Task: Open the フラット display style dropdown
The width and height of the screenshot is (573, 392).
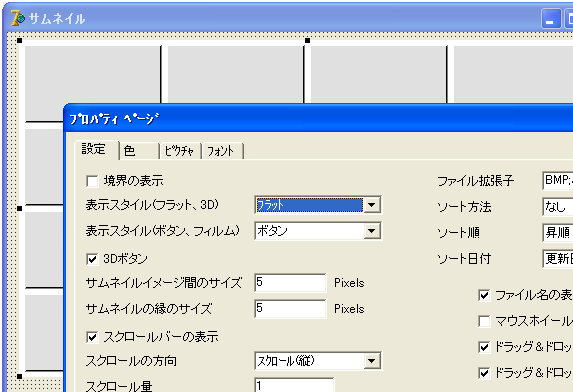Action: 372,205
